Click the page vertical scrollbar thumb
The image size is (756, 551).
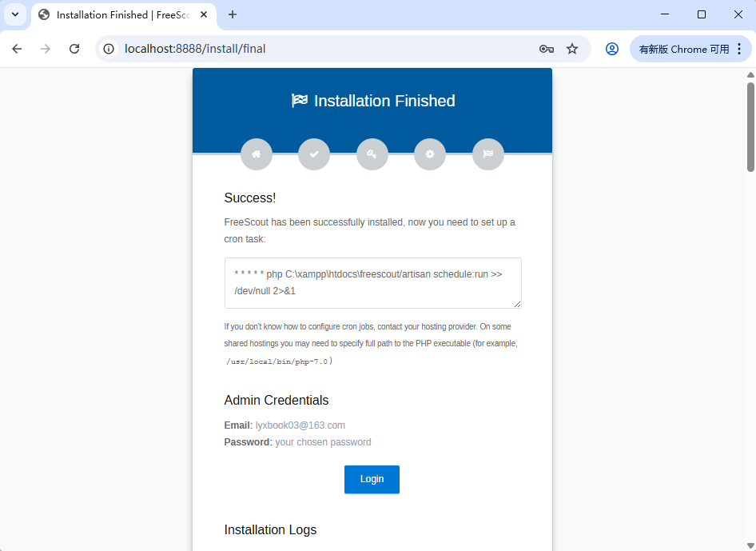(x=750, y=127)
